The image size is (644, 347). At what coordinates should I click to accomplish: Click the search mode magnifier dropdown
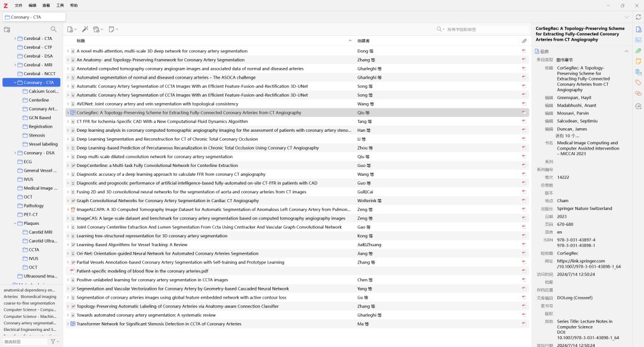441,30
